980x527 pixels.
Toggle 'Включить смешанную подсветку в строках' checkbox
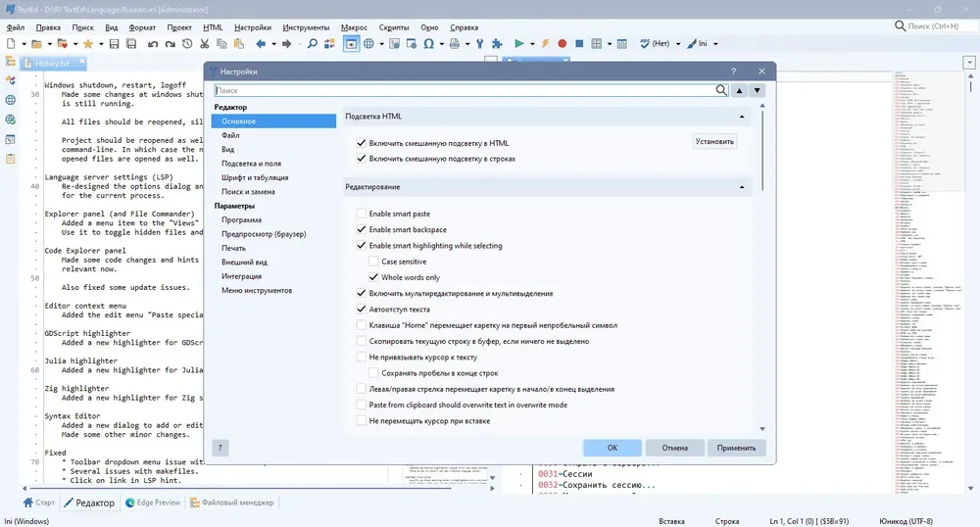362,159
